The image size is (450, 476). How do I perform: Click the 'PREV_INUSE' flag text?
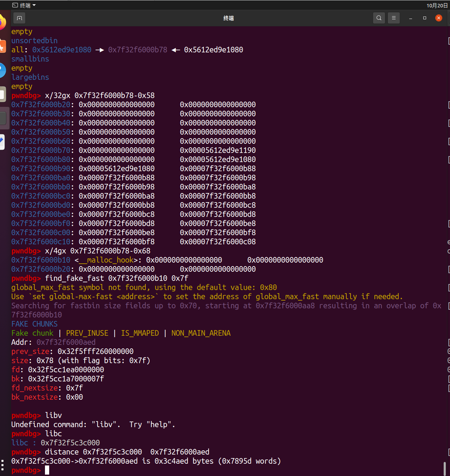pos(87,333)
